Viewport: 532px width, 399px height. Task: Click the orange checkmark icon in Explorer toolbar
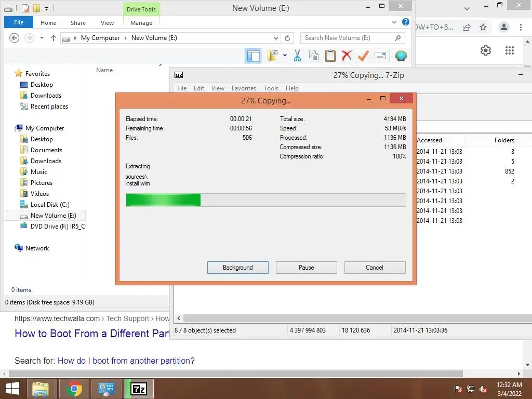[363, 56]
